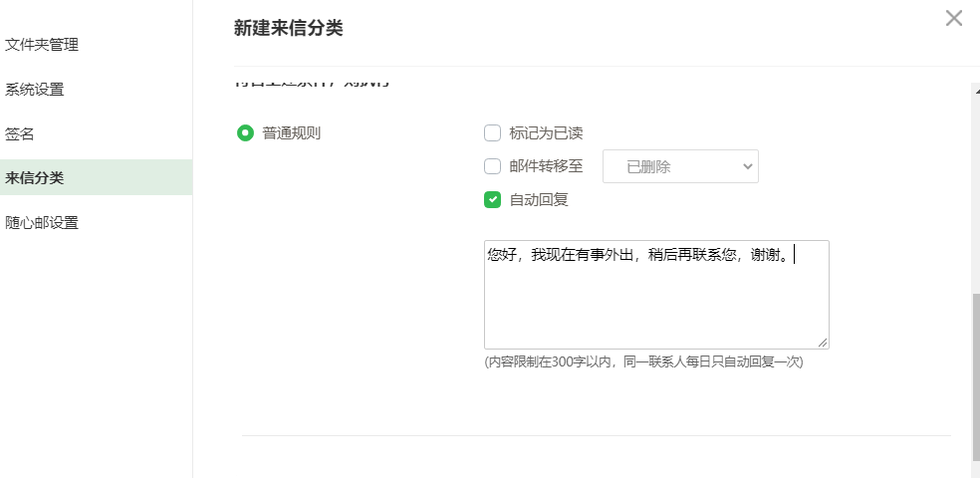
Task: Tick the 邮件转移至 checkbox
Action: 492,166
